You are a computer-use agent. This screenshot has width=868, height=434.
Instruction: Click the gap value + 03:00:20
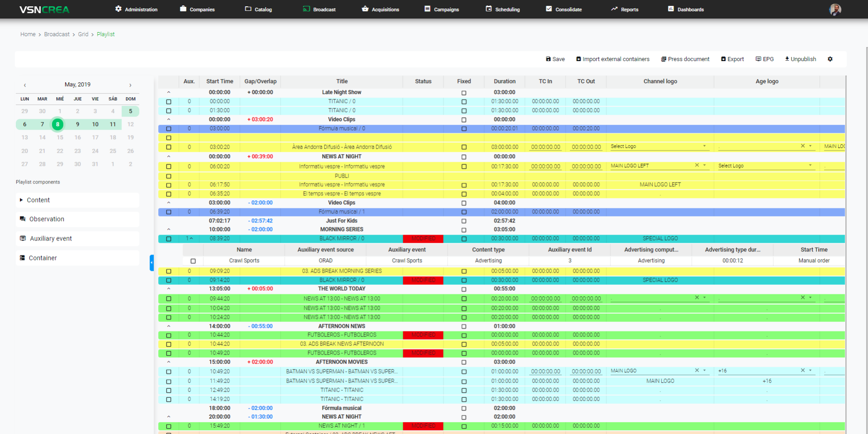(260, 119)
